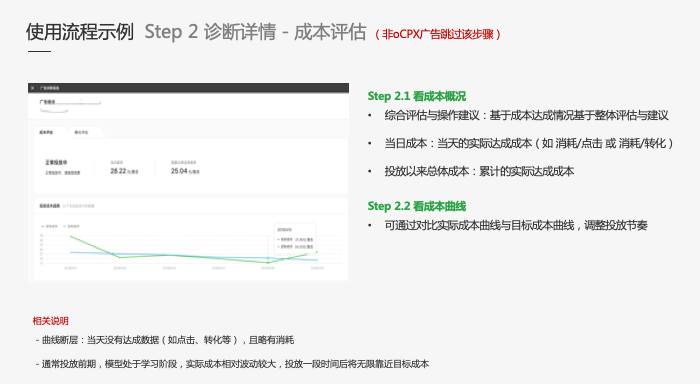Click the Step 2 诊断详情 - 成本评估 subtitle
The height and width of the screenshot is (384, 700).
255,32
